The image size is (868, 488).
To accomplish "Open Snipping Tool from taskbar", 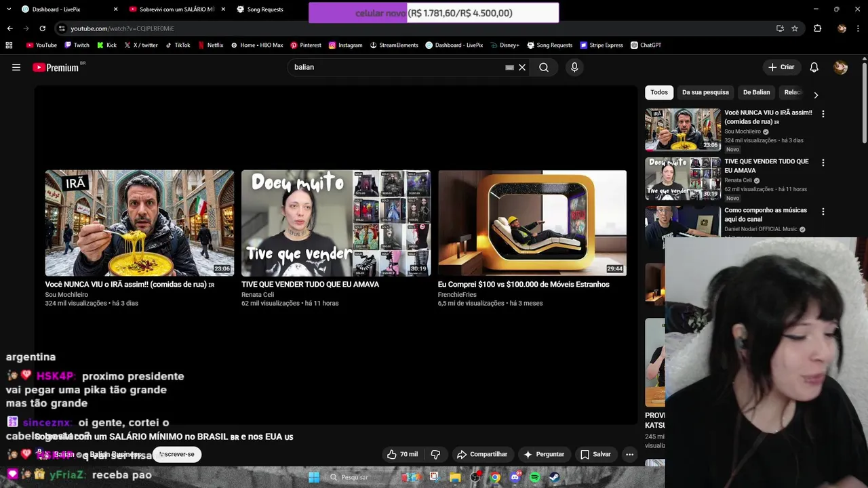I will pyautogui.click(x=434, y=477).
